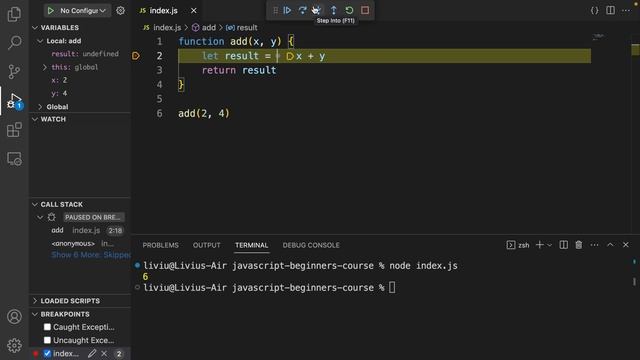Switch to the TERMINAL panel tab
The image size is (640, 360).
pos(251,245)
